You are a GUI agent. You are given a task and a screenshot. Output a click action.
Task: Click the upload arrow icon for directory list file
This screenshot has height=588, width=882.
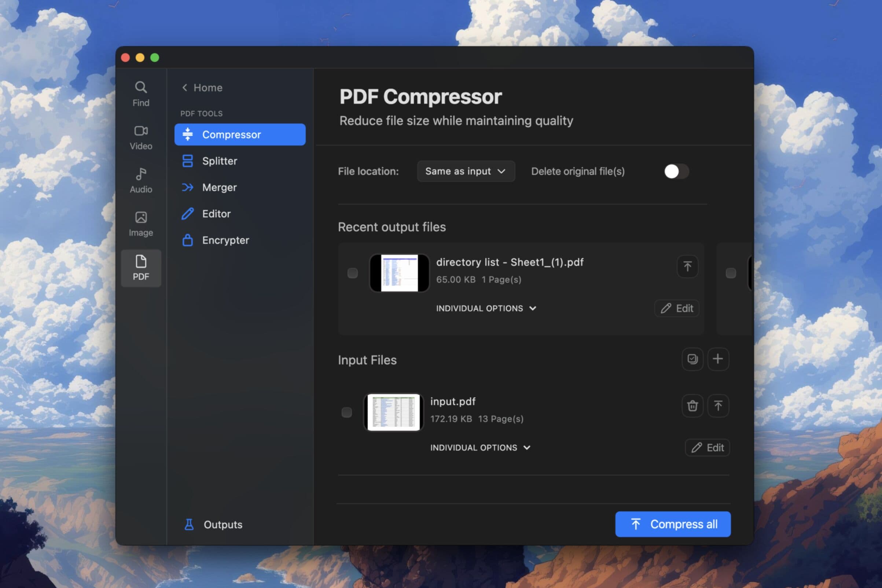(687, 266)
